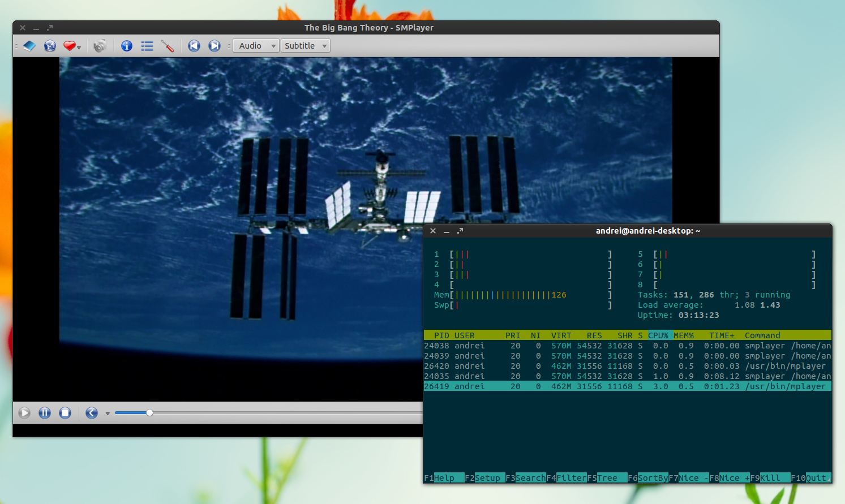Click the red heart favorites icon

pos(69,46)
